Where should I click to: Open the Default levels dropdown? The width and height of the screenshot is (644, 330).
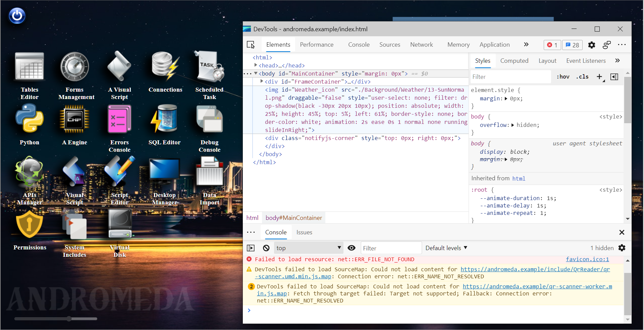click(x=446, y=248)
